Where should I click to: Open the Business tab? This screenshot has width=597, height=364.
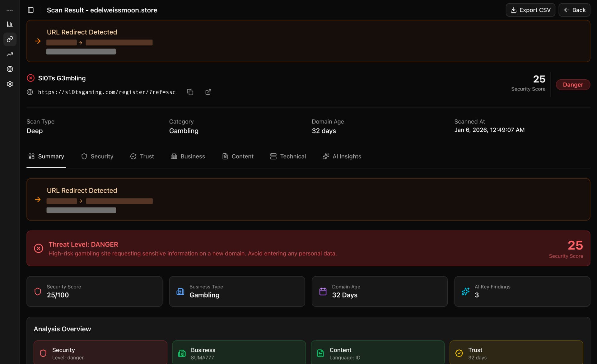click(188, 156)
